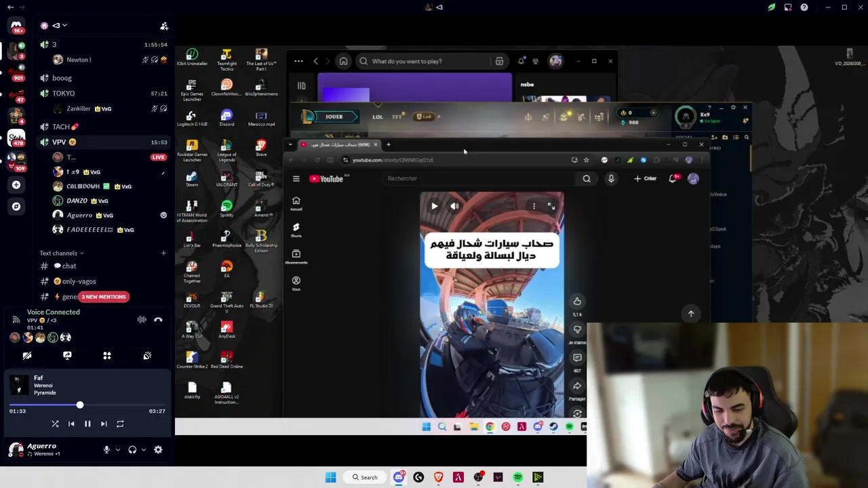Open Discover servers compass icon
The width and height of the screenshot is (868, 488).
(x=16, y=206)
